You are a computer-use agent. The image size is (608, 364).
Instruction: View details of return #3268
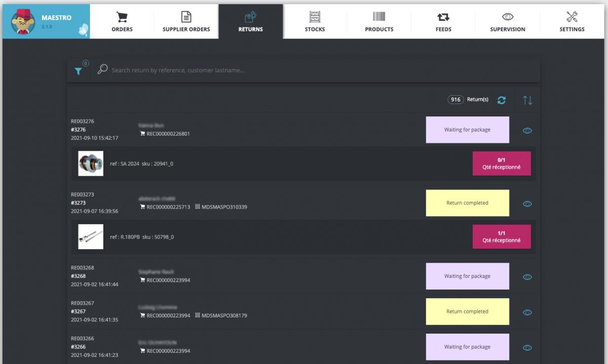(x=527, y=277)
